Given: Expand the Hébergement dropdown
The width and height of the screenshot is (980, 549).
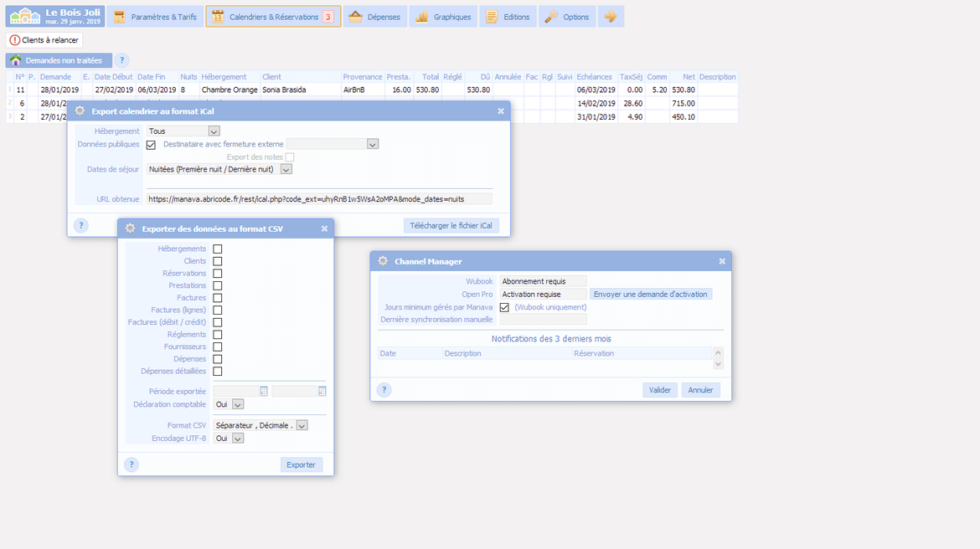Looking at the screenshot, I should (x=214, y=131).
